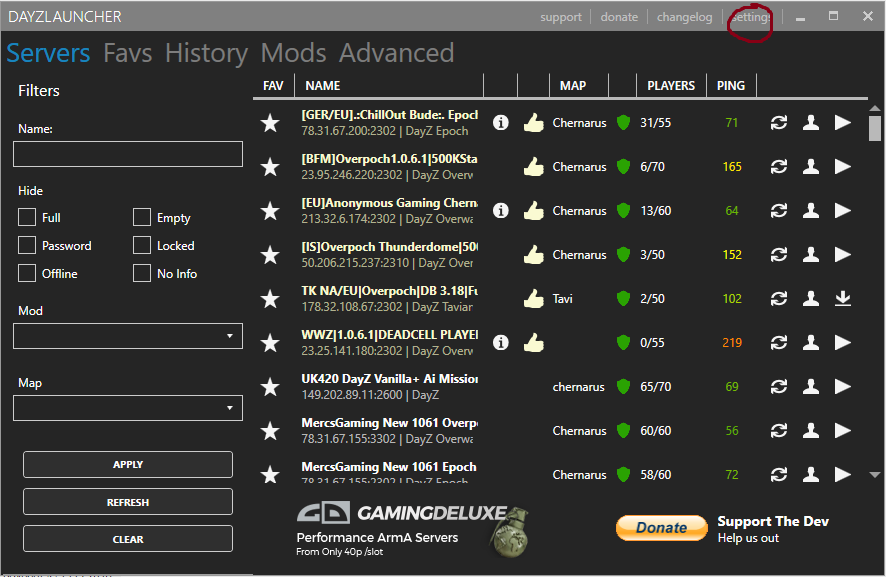
Task: Star the WWZ DEADCELL server
Action: point(270,343)
